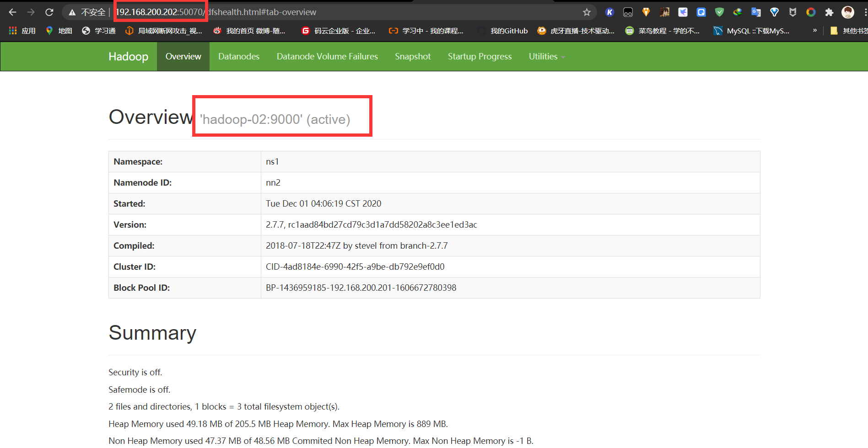868x448 pixels.
Task: Click the Hadoop brand link
Action: [x=128, y=56]
